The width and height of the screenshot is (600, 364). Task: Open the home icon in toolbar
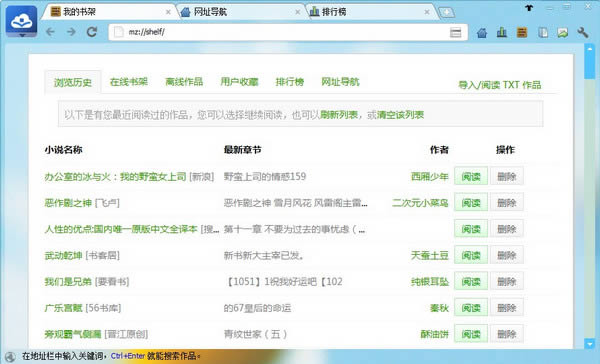482,33
